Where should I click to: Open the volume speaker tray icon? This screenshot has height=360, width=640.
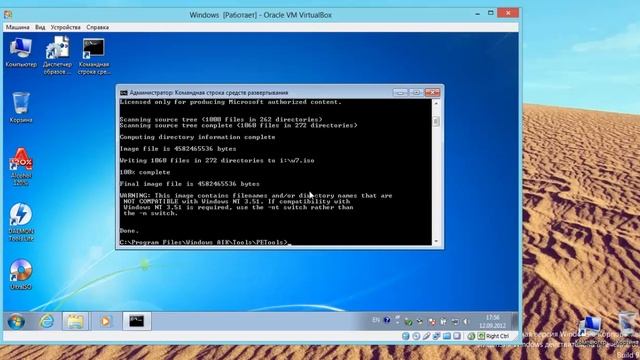tap(466, 322)
